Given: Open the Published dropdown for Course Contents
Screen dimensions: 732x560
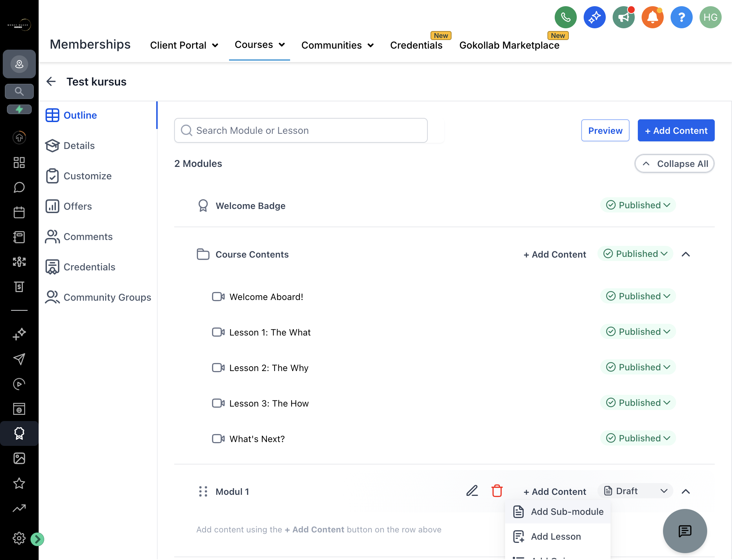Looking at the screenshot, I should click(x=635, y=254).
